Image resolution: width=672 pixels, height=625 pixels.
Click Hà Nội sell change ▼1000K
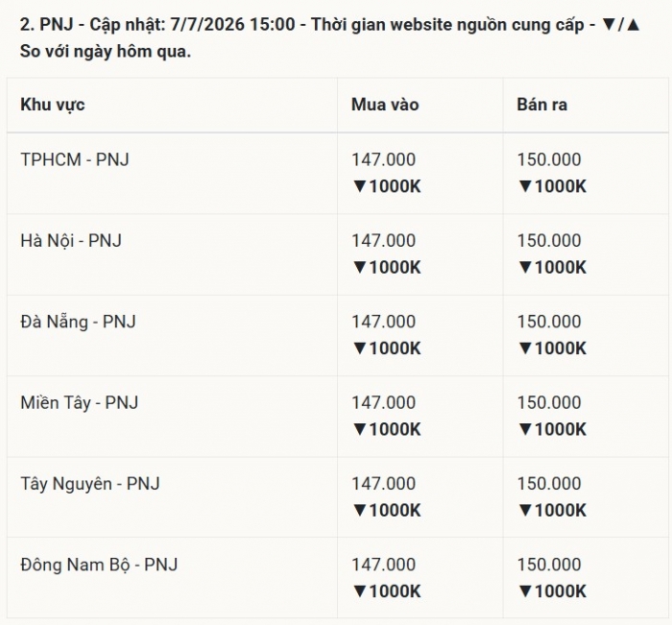552,268
